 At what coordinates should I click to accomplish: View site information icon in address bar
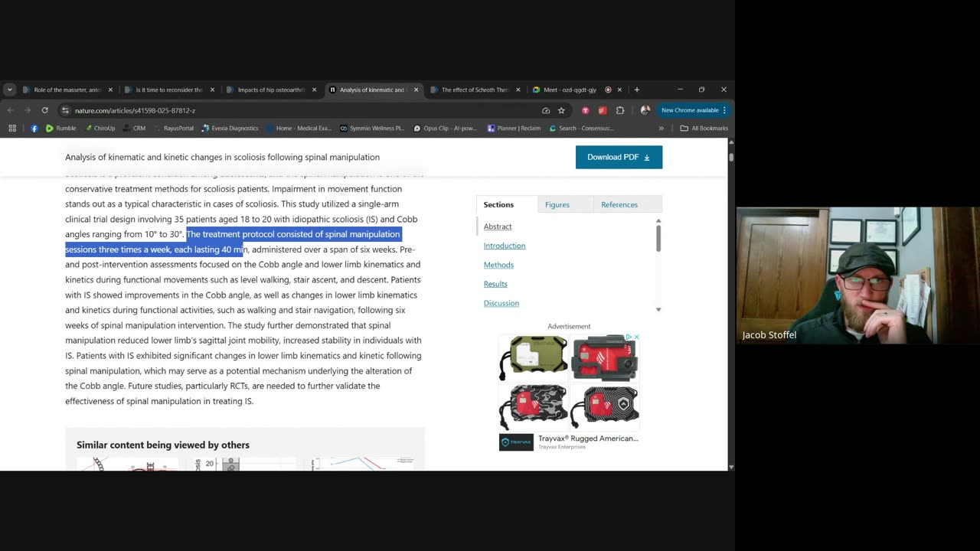tap(65, 110)
